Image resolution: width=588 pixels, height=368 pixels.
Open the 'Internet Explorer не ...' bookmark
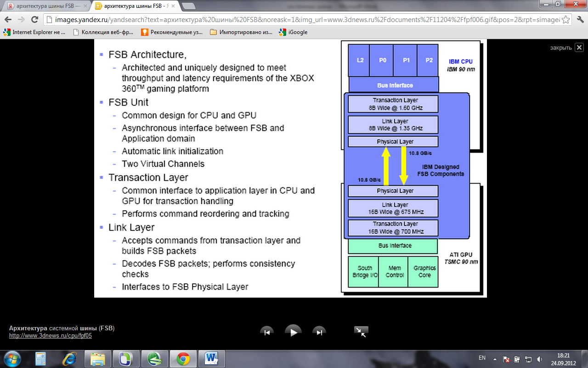click(x=34, y=32)
